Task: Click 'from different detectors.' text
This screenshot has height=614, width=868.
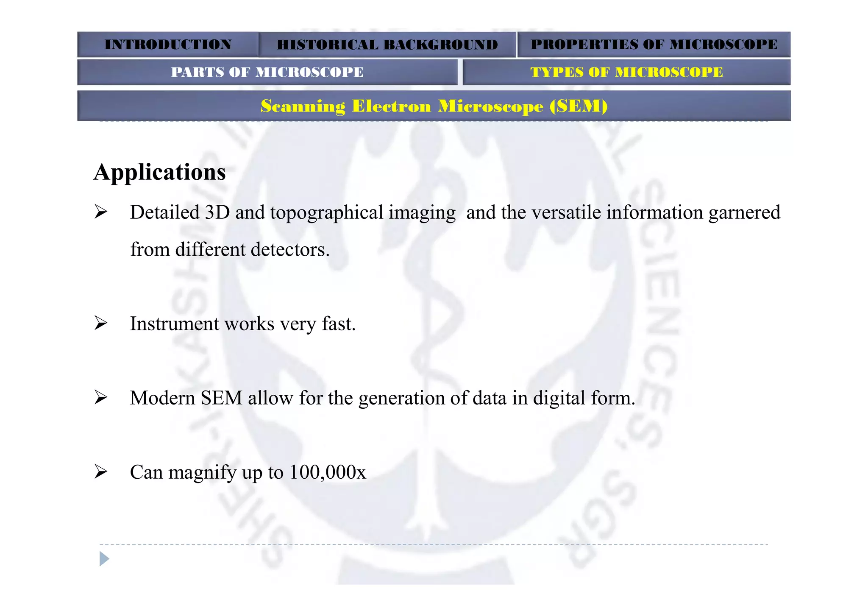Action: 230,249
